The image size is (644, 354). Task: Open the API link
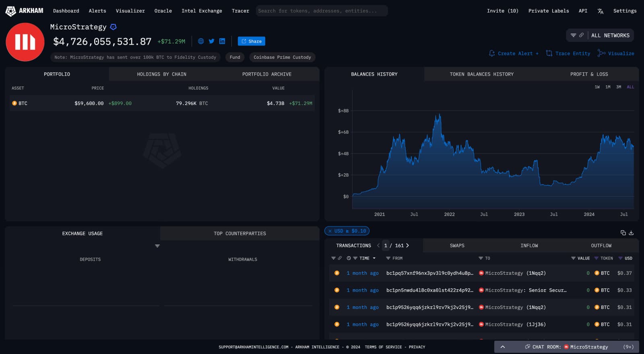[583, 11]
